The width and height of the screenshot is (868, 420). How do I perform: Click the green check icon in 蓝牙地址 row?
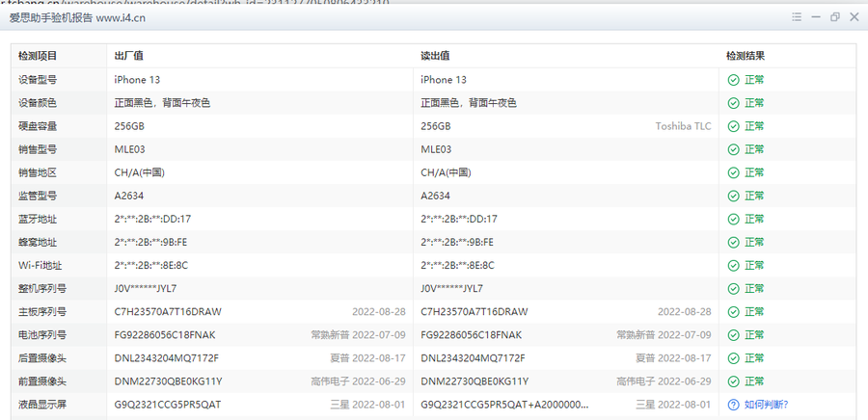734,219
